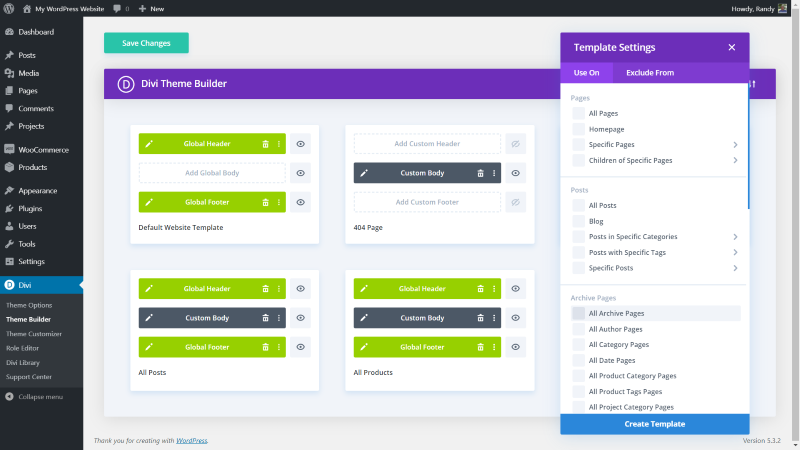Expand Children of Specific Pages arrow
This screenshot has height=450, width=800.
pyautogui.click(x=735, y=160)
